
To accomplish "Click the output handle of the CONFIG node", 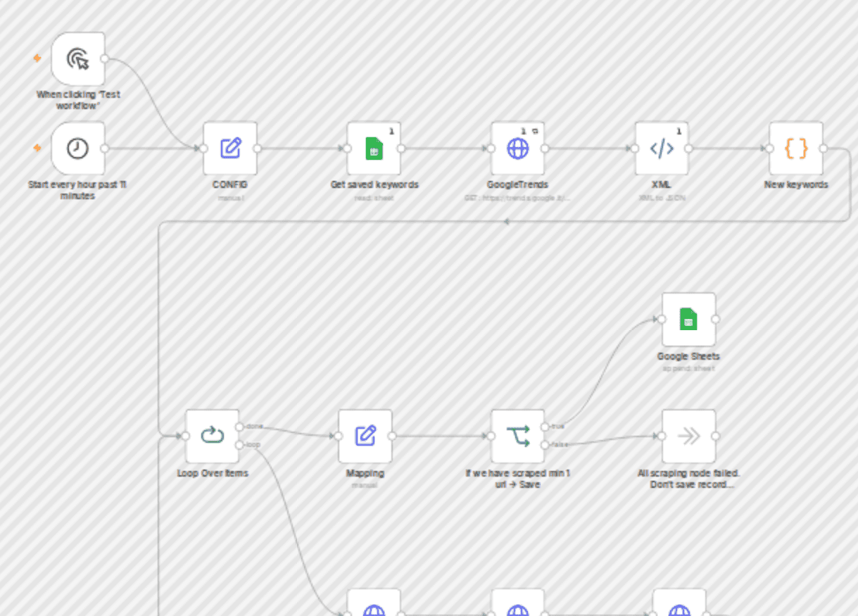I will (x=258, y=148).
